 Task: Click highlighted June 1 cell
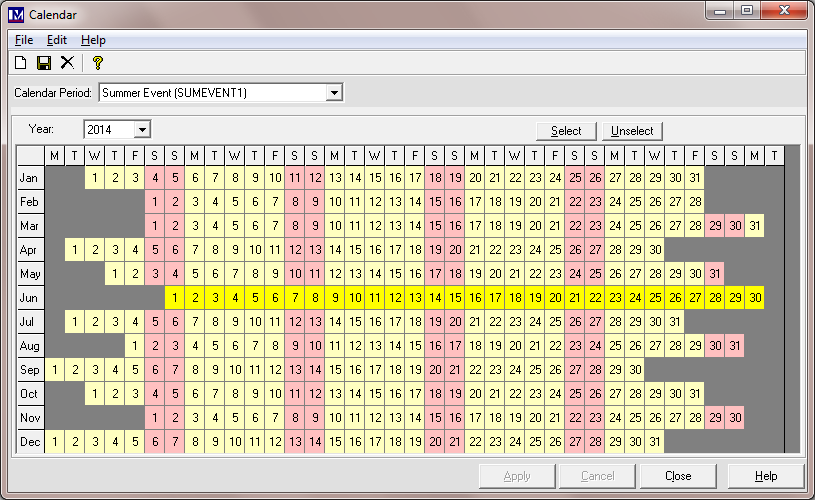(x=175, y=298)
